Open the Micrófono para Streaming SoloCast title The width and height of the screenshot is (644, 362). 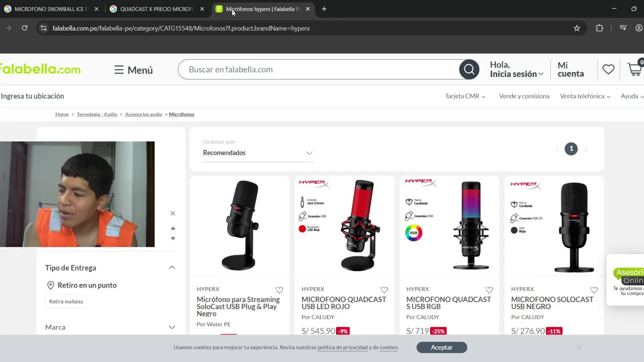pyautogui.click(x=238, y=306)
